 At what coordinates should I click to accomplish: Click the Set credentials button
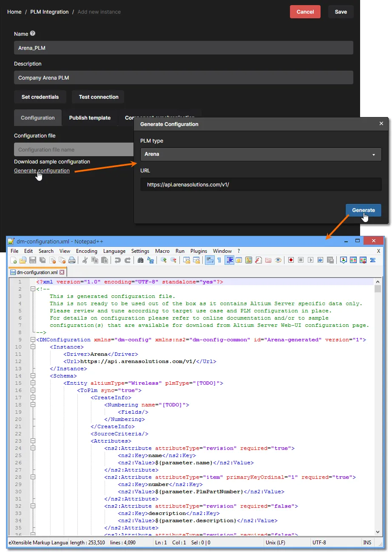point(40,97)
